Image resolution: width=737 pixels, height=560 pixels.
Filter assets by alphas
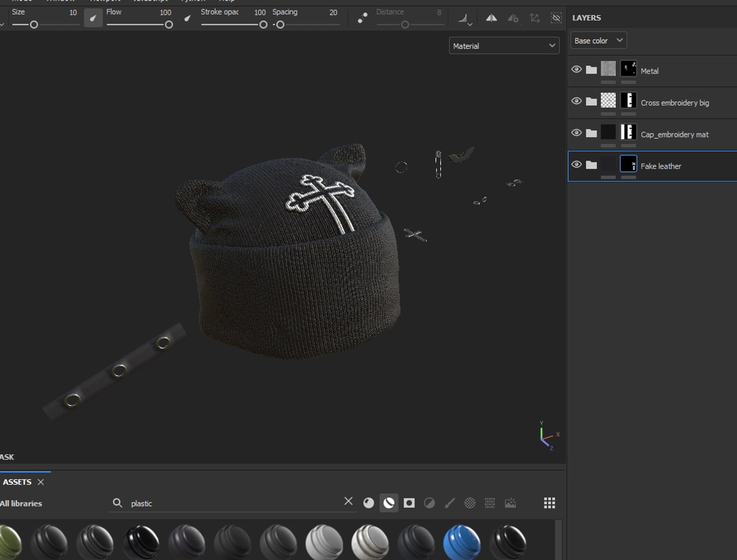click(x=470, y=503)
